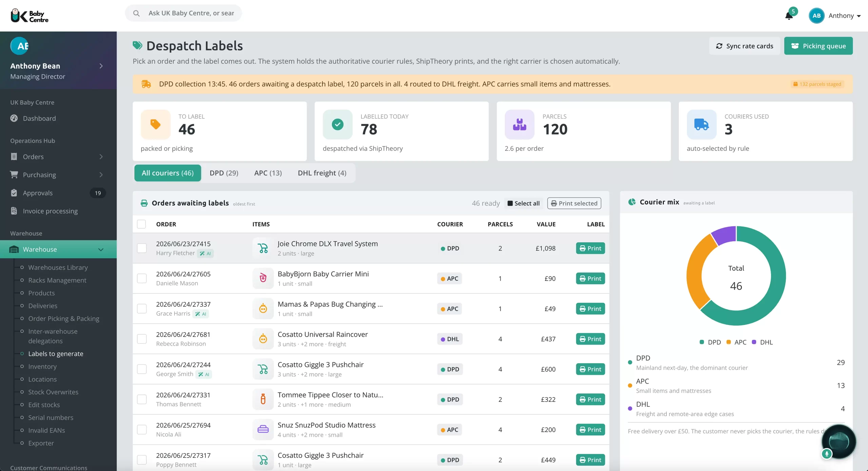Open the Picking queue
This screenshot has width=868, height=471.
pyautogui.click(x=818, y=46)
